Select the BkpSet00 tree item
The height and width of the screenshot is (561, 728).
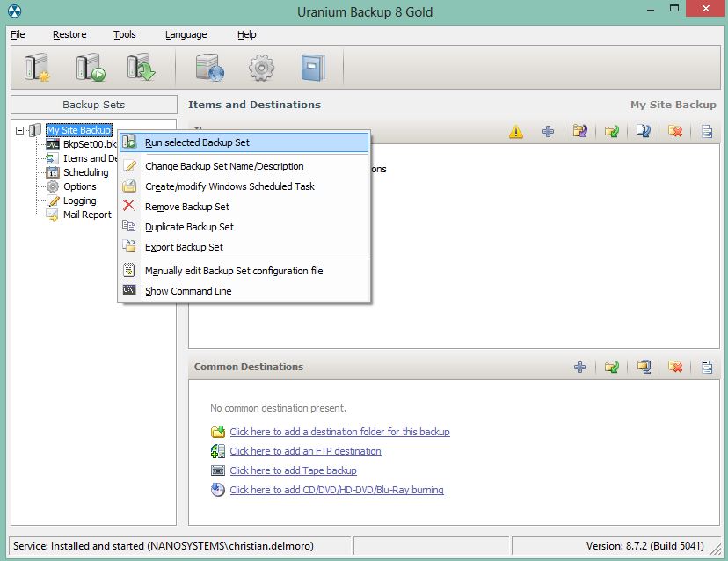coord(89,144)
